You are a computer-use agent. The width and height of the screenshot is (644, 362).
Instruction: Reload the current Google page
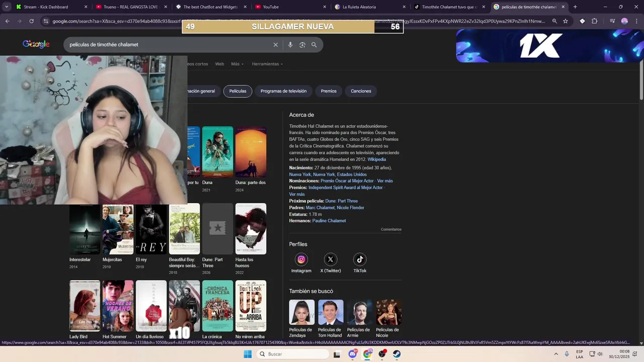pyautogui.click(x=31, y=21)
